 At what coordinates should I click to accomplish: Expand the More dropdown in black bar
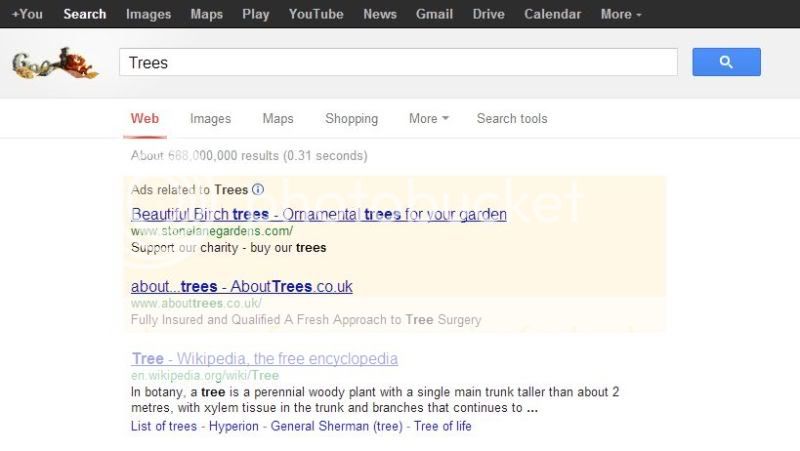621,14
